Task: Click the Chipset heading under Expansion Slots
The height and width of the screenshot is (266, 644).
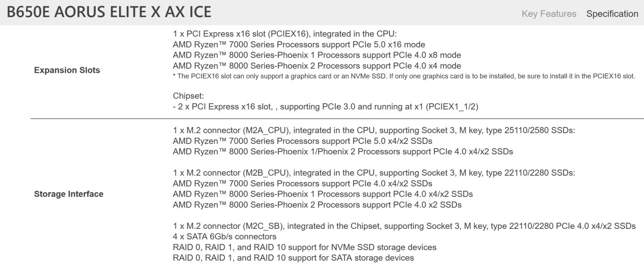Action: 188,96
